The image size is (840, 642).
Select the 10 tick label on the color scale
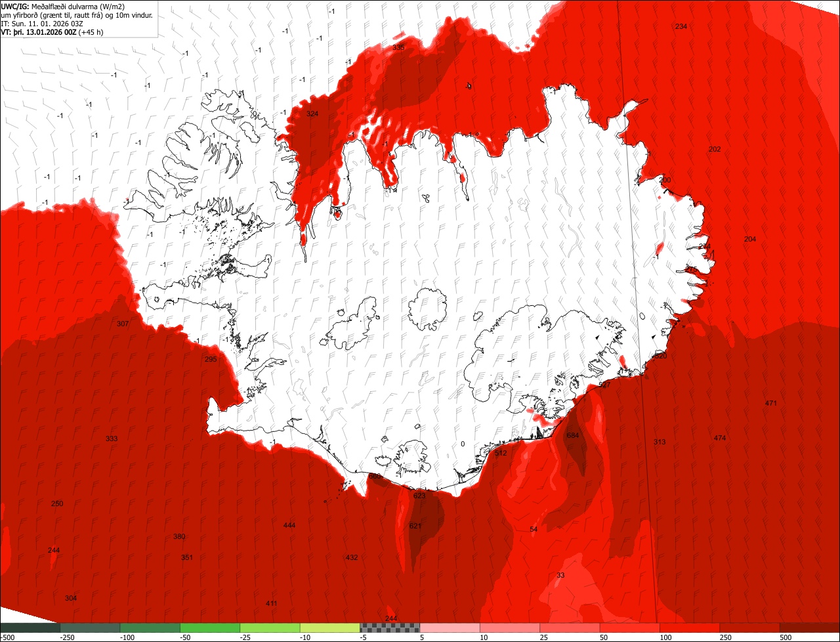click(484, 637)
